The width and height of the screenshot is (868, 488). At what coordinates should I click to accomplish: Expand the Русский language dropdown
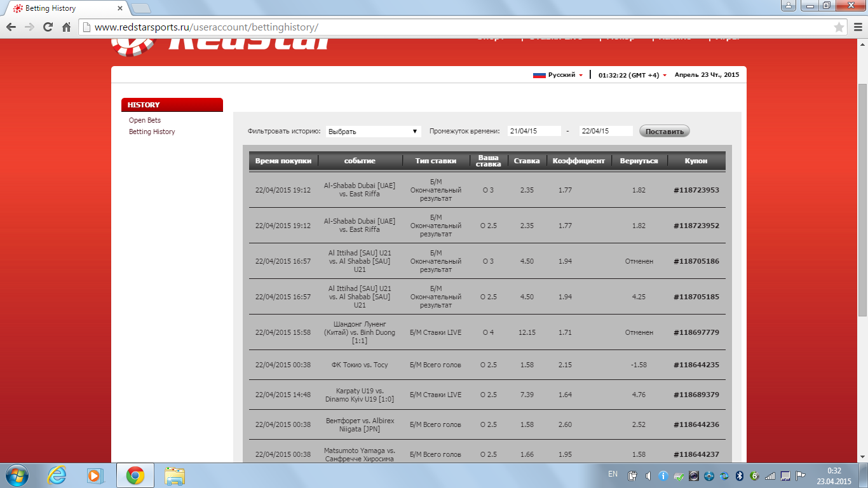(x=559, y=75)
